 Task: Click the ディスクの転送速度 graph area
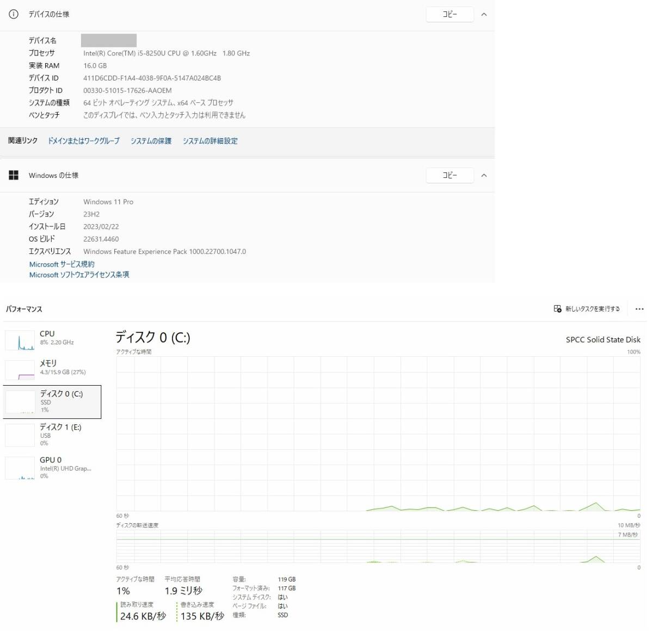[378, 547]
